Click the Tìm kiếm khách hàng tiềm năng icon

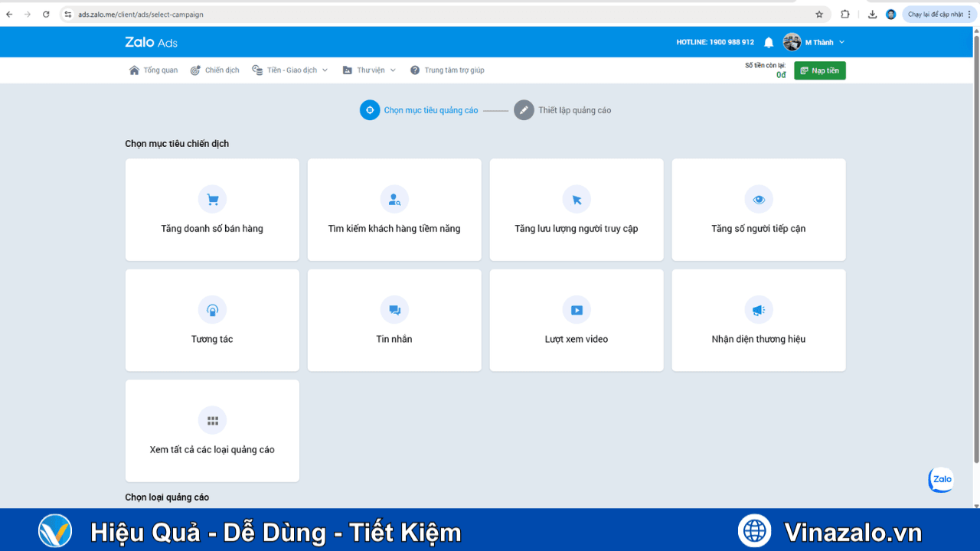point(394,199)
